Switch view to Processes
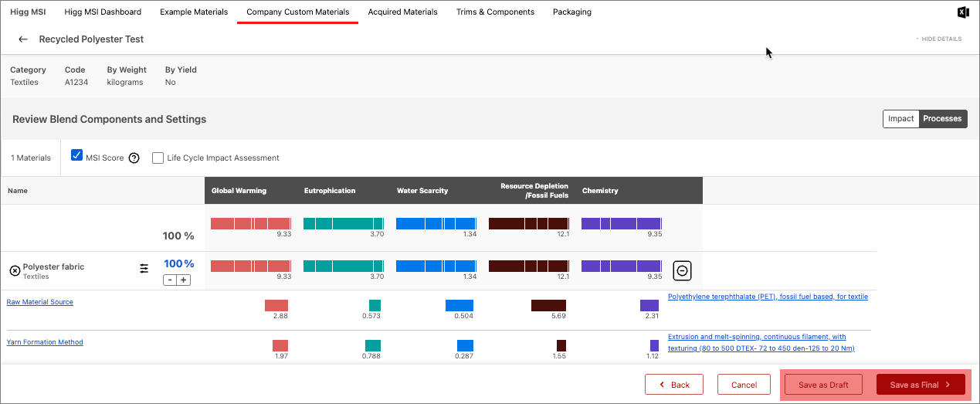Viewport: 980px width, 404px height. click(943, 119)
